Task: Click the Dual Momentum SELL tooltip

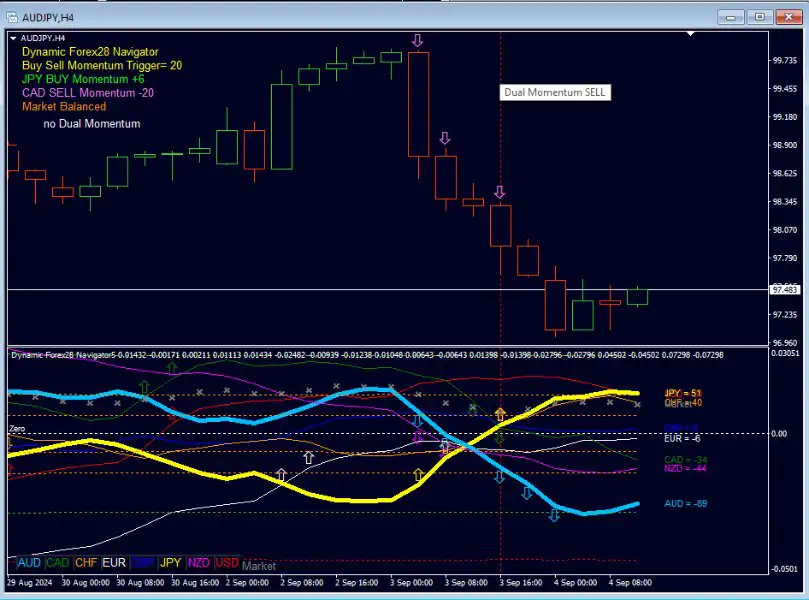Action: click(x=554, y=92)
